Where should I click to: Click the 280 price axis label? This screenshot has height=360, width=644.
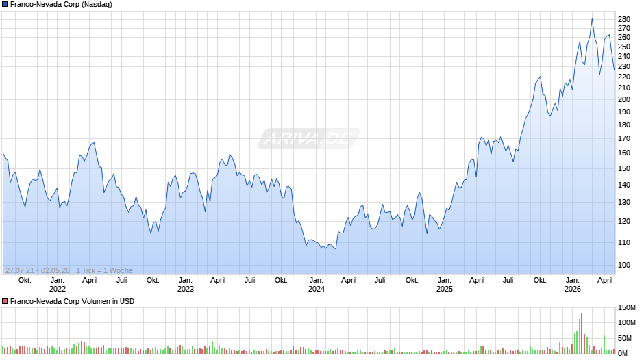click(x=624, y=19)
